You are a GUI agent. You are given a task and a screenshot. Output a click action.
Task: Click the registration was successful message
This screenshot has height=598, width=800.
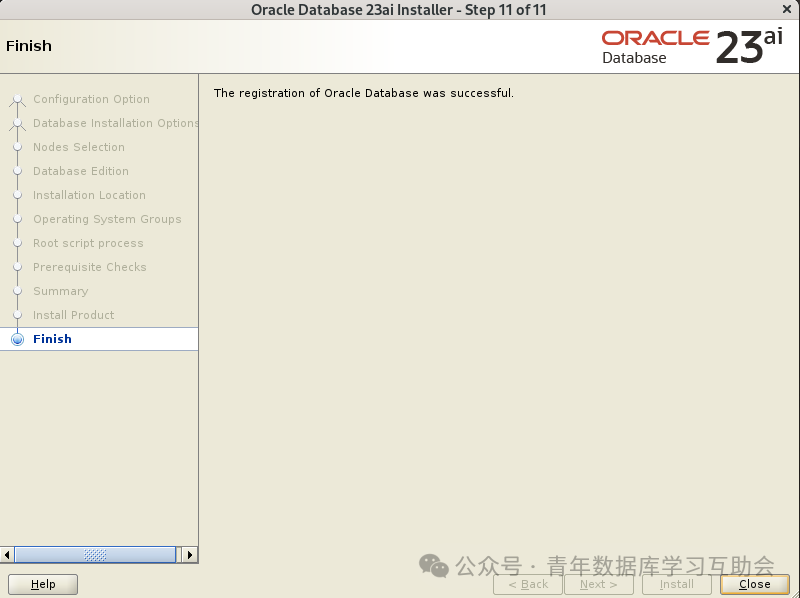tap(364, 93)
